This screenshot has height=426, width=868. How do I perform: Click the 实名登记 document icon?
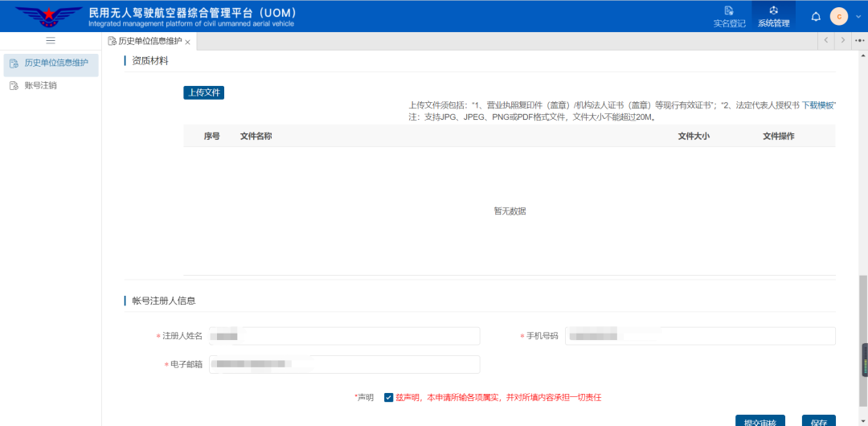tap(729, 10)
